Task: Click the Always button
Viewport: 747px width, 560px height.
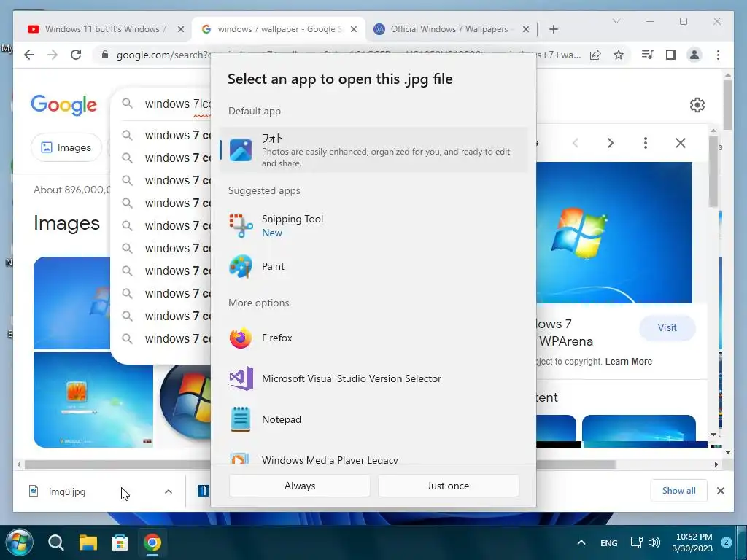Action: [300, 486]
